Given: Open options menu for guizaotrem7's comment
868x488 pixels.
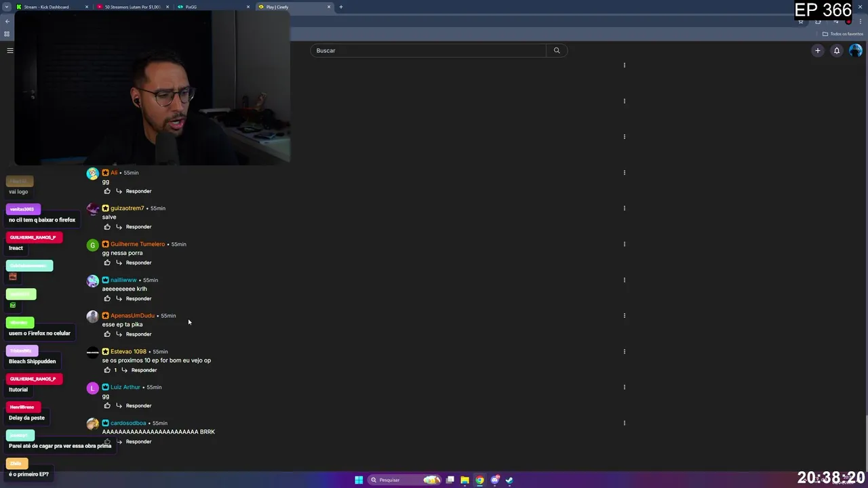Looking at the screenshot, I should [624, 208].
